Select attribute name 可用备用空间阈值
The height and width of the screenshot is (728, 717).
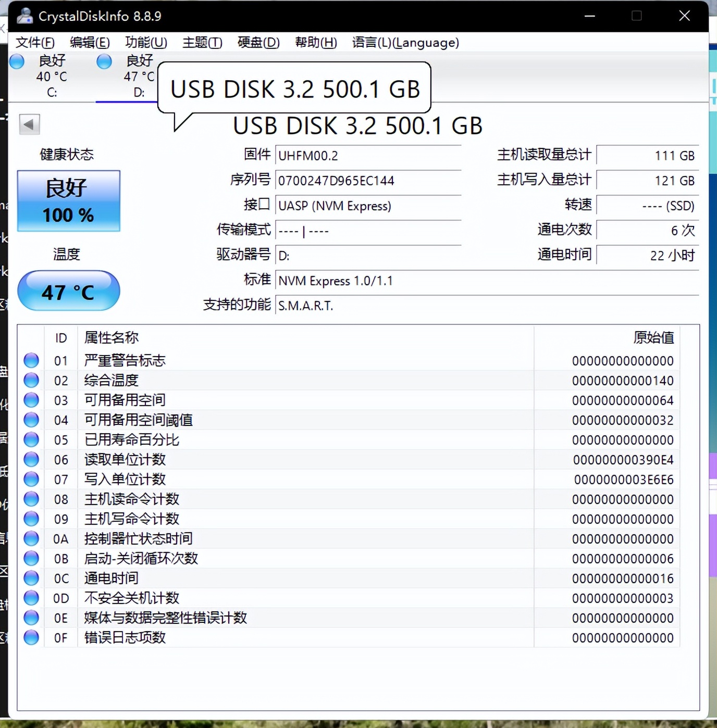[138, 420]
